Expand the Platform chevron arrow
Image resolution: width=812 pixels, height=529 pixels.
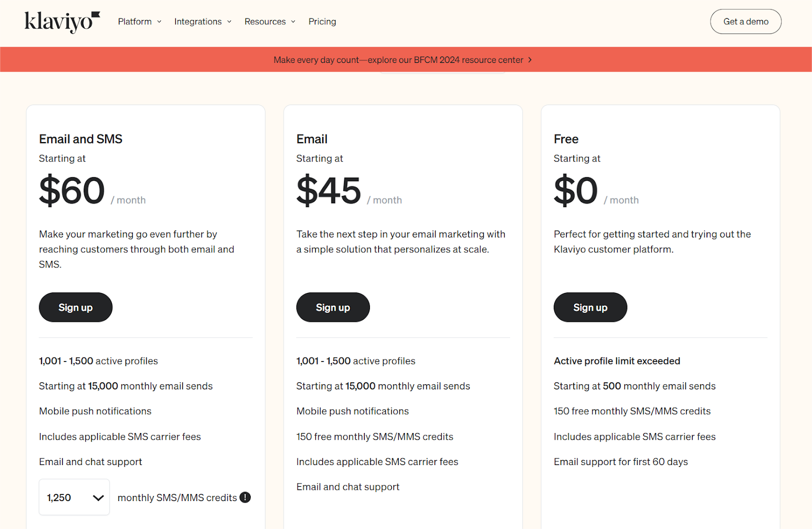click(x=159, y=22)
